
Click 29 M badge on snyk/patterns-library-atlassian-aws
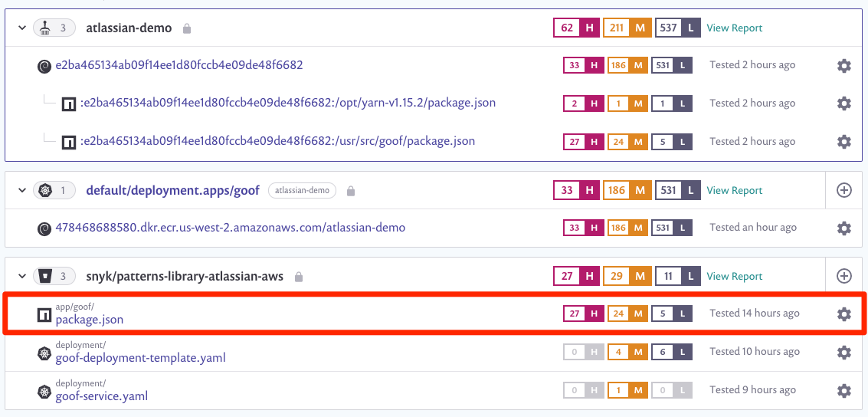(x=627, y=276)
